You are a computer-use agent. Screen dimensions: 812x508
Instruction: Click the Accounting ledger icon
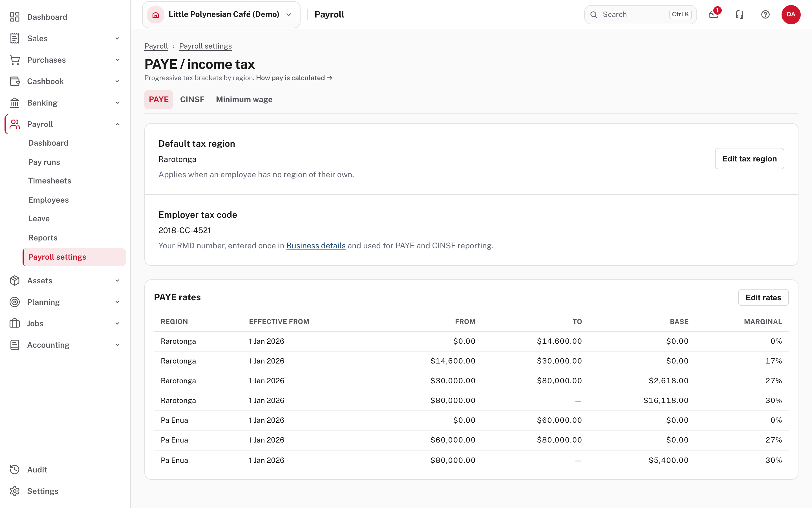(14, 345)
